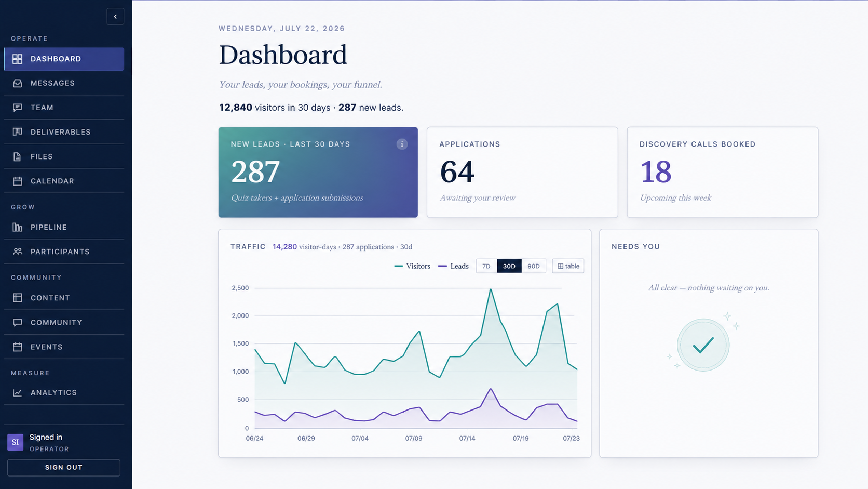Collapse the sidebar with the chevron button
Screen dimensions: 868x489
pyautogui.click(x=115, y=17)
